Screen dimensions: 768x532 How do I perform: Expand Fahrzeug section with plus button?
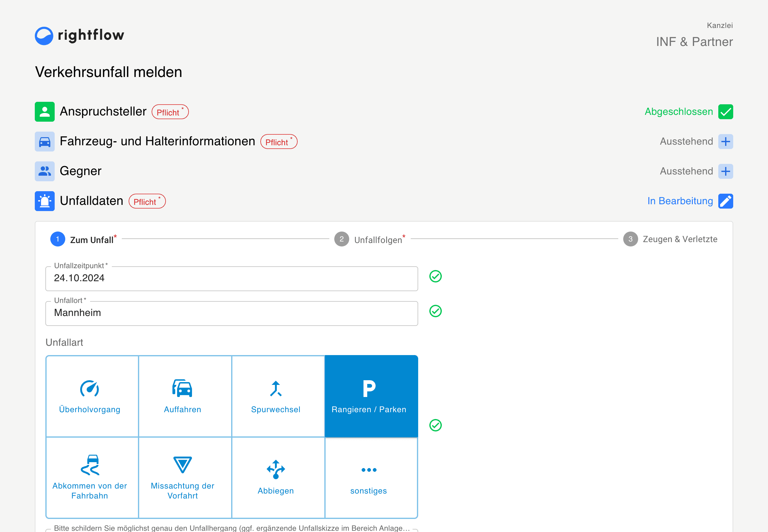tap(725, 141)
